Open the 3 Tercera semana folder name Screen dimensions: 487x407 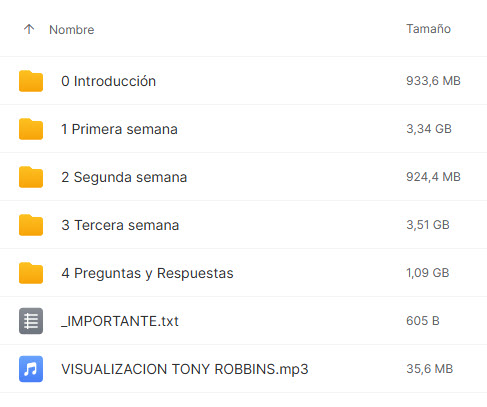click(x=120, y=225)
